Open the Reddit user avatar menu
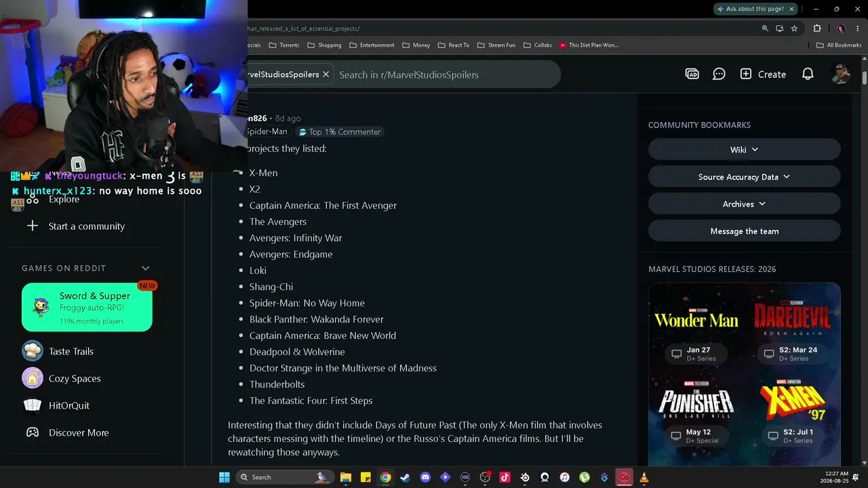The height and width of the screenshot is (488, 868). pos(840,75)
